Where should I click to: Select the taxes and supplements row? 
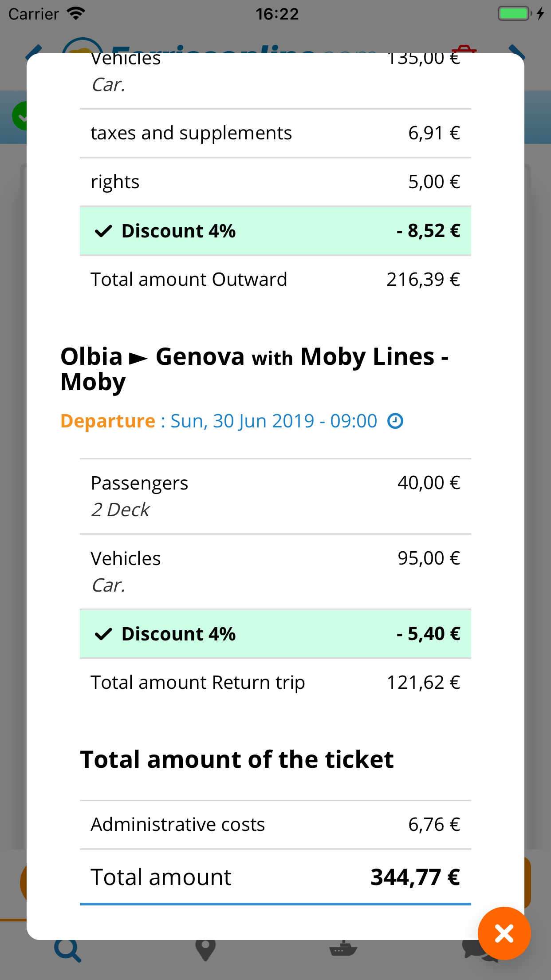pos(275,133)
